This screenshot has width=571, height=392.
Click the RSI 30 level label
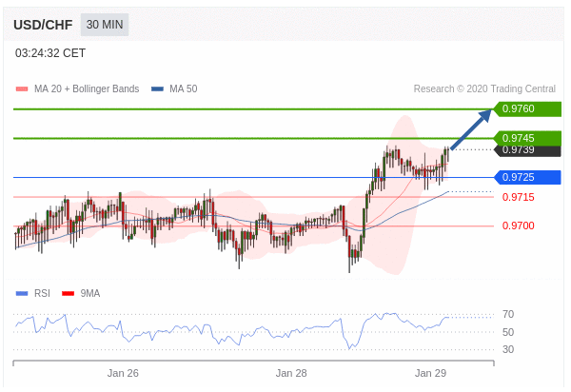tap(508, 349)
